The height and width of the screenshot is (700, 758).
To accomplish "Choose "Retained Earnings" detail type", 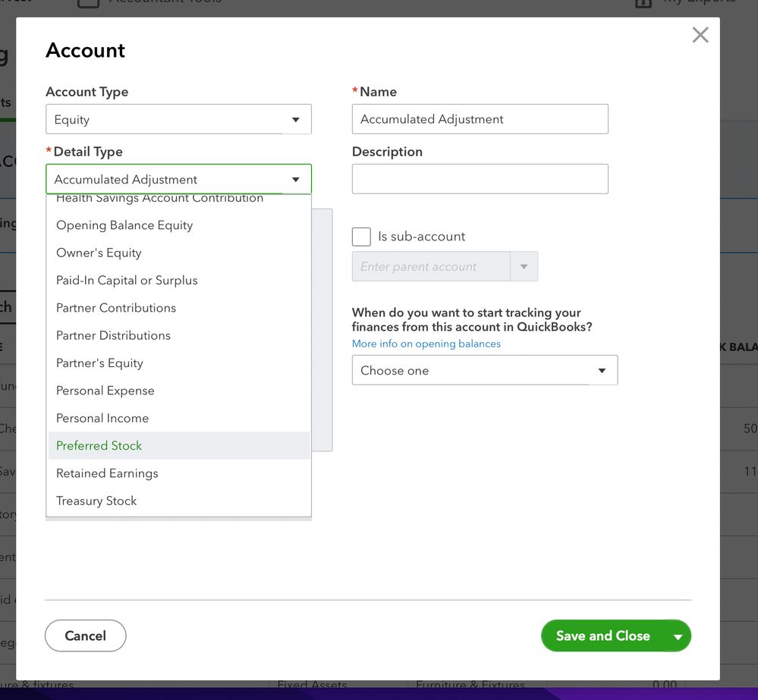I will pyautogui.click(x=107, y=473).
